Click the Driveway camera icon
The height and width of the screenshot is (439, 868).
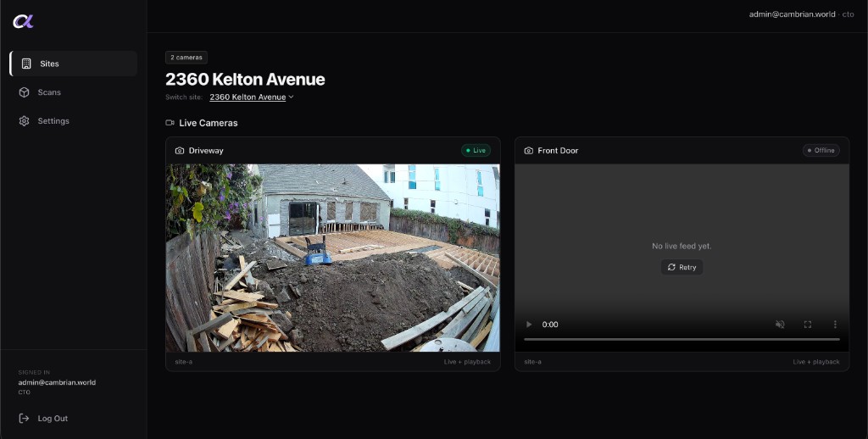pyautogui.click(x=180, y=151)
